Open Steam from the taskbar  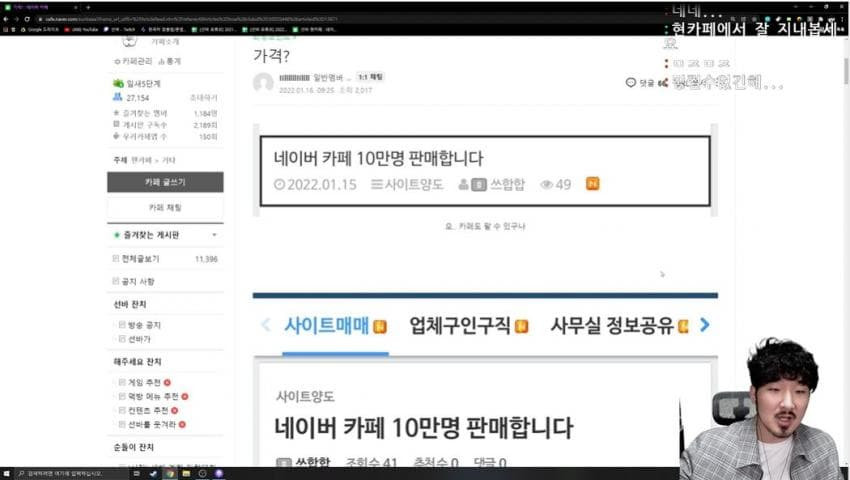[153, 473]
